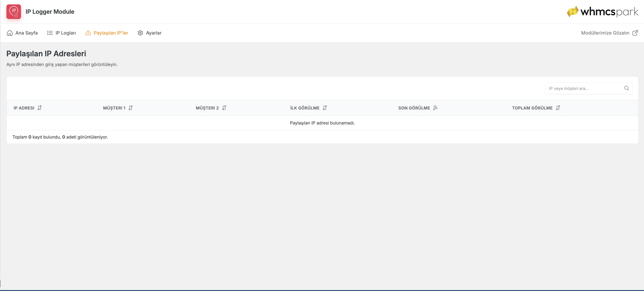Screen dimensions: 644x291
Task: Focus the IP veya müşteri ara search field
Action: tap(589, 88)
